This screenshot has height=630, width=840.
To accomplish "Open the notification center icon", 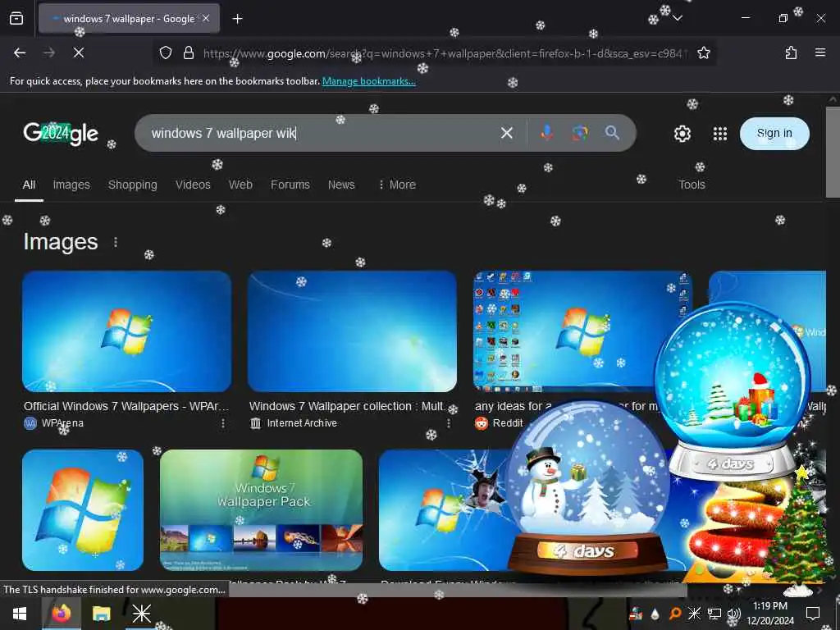I will [x=813, y=614].
